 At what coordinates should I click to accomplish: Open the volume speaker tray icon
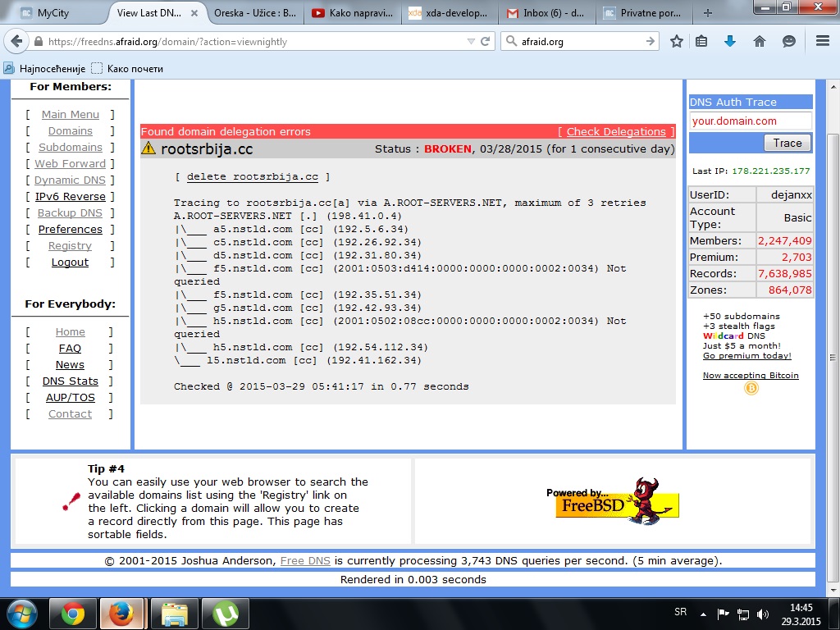(762, 614)
